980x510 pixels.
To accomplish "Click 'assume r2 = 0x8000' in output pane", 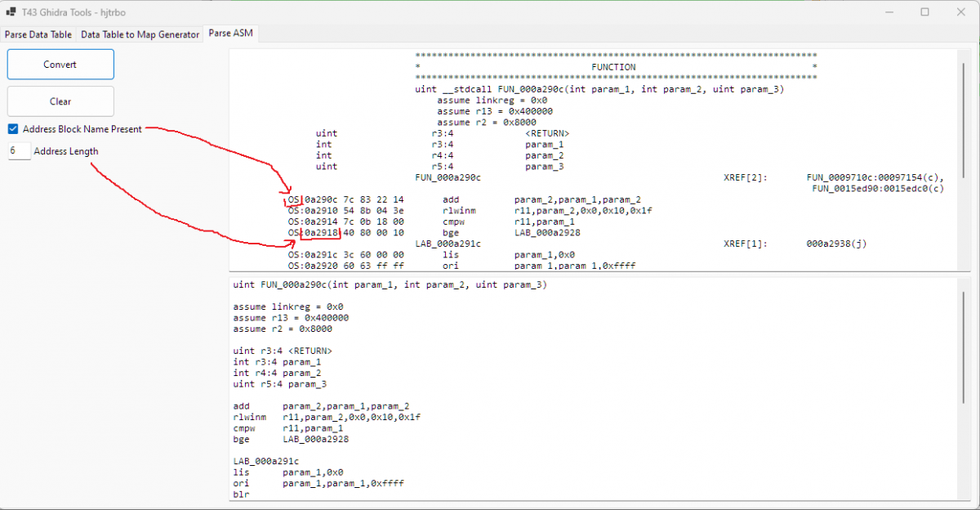I will click(283, 329).
